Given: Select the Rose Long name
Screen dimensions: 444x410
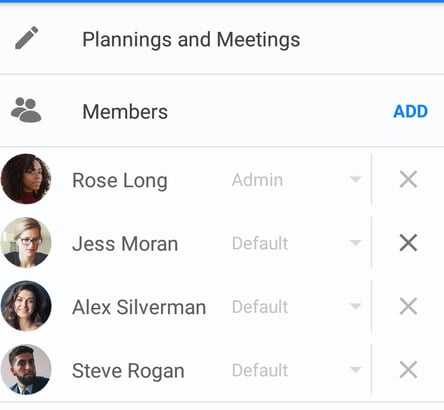Looking at the screenshot, I should 120,181.
